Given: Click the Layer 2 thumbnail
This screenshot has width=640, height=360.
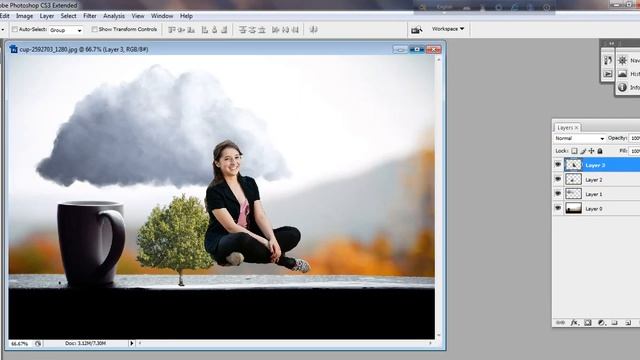Looking at the screenshot, I should (x=573, y=179).
